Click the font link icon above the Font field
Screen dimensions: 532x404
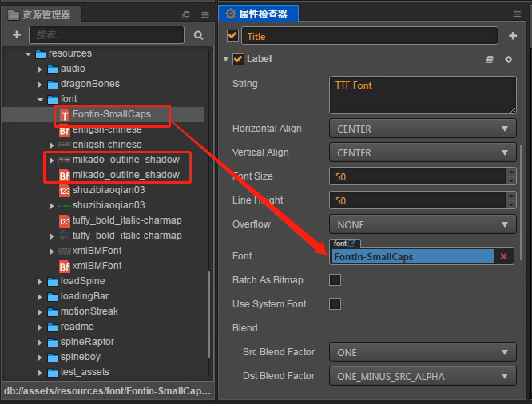click(351, 244)
